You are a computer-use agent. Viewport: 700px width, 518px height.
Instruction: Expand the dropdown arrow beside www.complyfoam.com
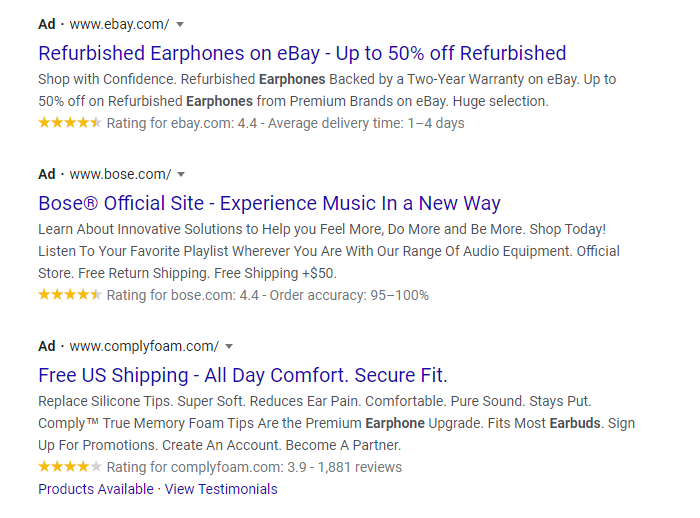coord(229,347)
